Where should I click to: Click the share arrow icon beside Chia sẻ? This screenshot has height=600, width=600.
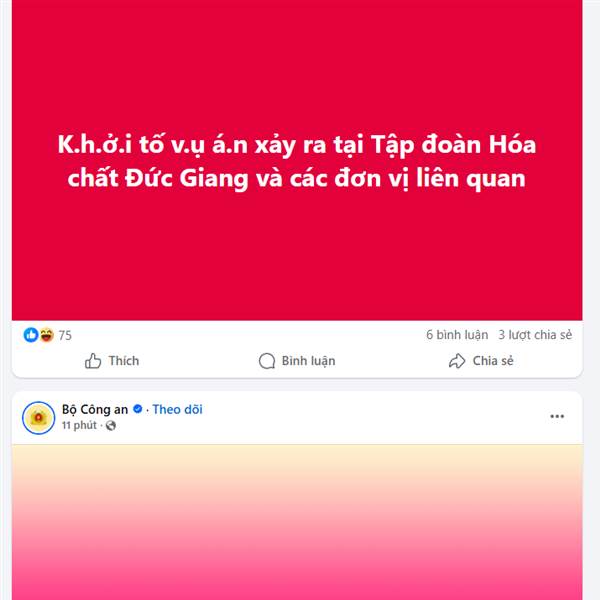tap(457, 361)
